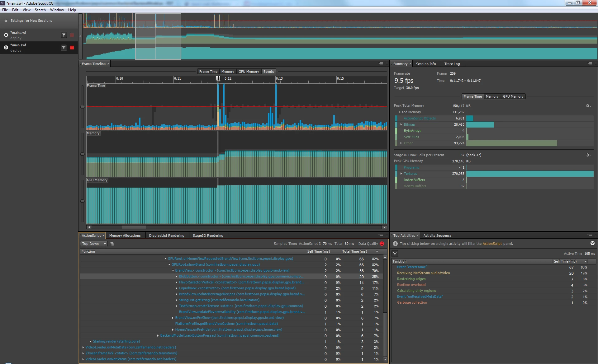This screenshot has height=364, width=598.
Task: Select Event "enterFrame" activity
Action: pyautogui.click(x=412, y=267)
